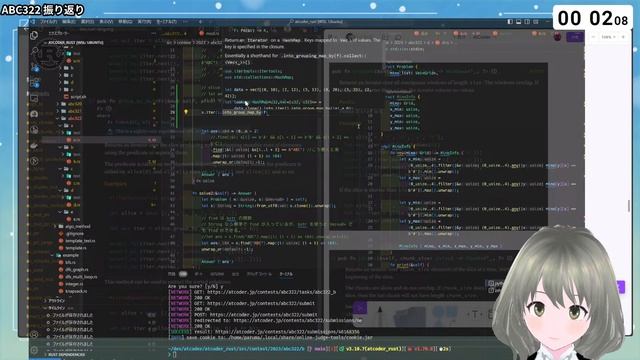
Task: Toggle the secondary side bar layout icon
Action: click(527, 22)
